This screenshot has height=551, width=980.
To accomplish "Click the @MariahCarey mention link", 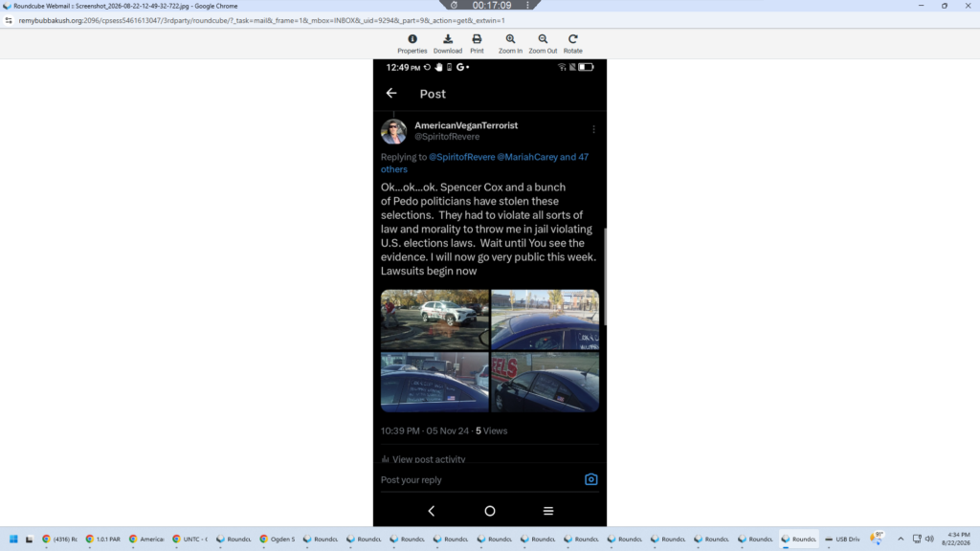I will pos(527,157).
